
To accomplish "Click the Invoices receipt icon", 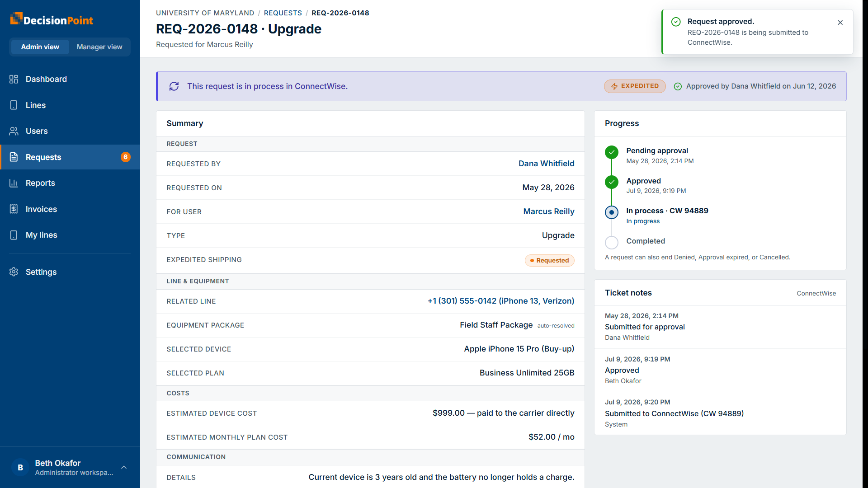I will coord(14,209).
